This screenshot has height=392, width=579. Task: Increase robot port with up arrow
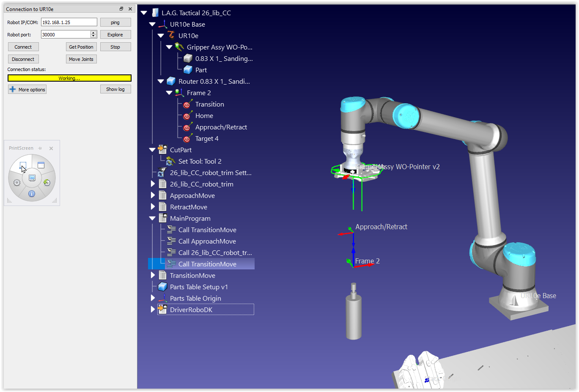pos(93,33)
